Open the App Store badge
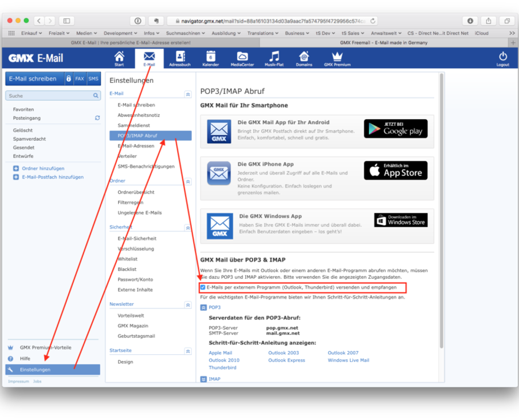519x420 pixels. click(x=395, y=171)
